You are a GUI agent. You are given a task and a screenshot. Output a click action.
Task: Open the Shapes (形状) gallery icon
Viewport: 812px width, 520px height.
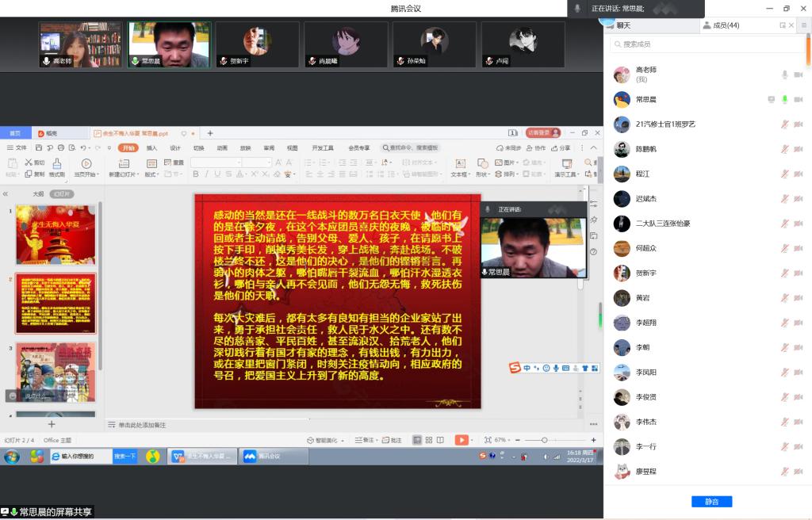pyautogui.click(x=482, y=164)
